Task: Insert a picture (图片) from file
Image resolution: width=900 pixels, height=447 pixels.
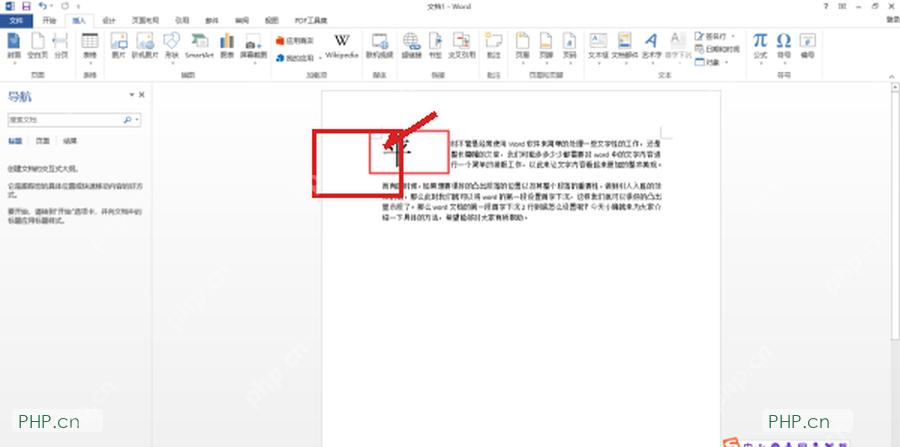Action: (119, 46)
